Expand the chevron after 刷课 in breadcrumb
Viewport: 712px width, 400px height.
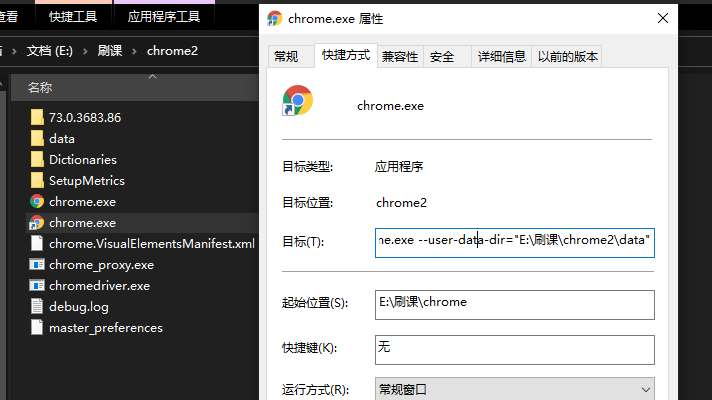134,51
